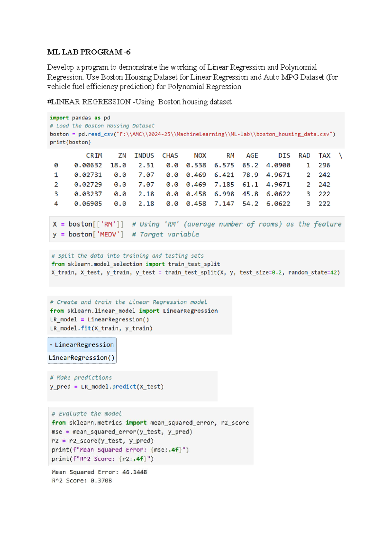This screenshot has height=554, width=392.
Task: Click the '# Make predictions' comment
Action: [81, 378]
